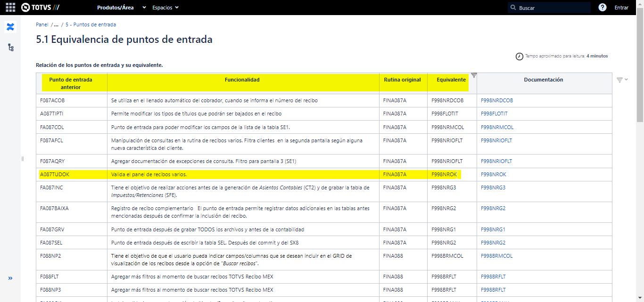Select the F088NP2 cell
The width and height of the screenshot is (644, 302).
click(x=72, y=260)
